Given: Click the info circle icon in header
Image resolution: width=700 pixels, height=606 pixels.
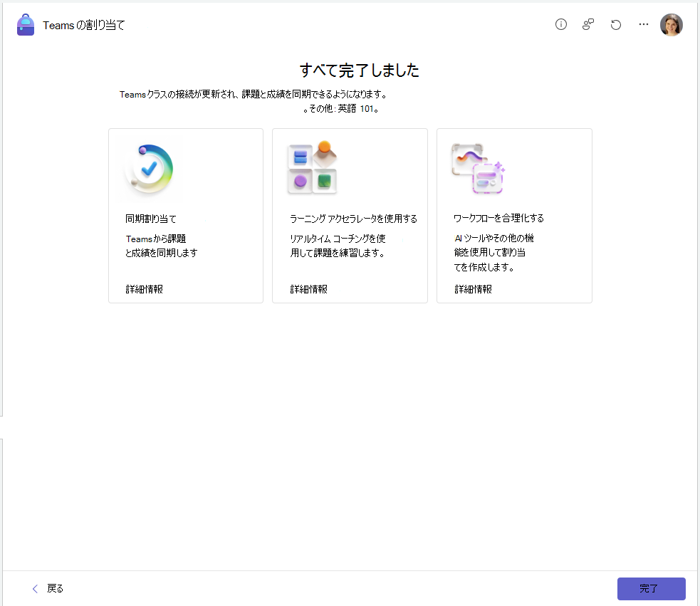Looking at the screenshot, I should (560, 24).
